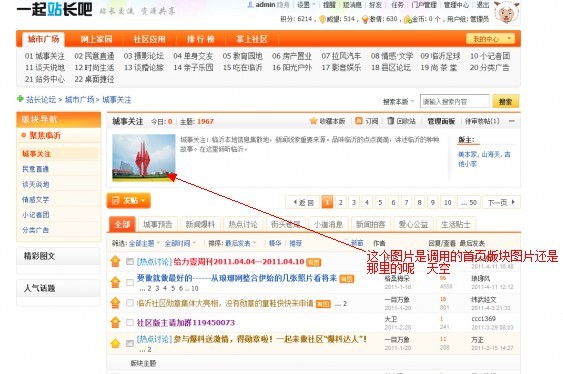Go to page 5 in pagination
563x374 pixels.
pyautogui.click(x=380, y=202)
